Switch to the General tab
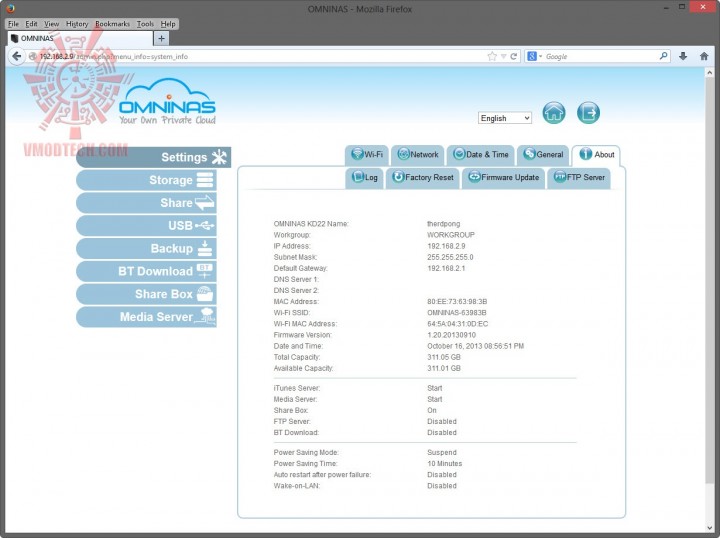Image resolution: width=720 pixels, height=538 pixels. point(543,155)
